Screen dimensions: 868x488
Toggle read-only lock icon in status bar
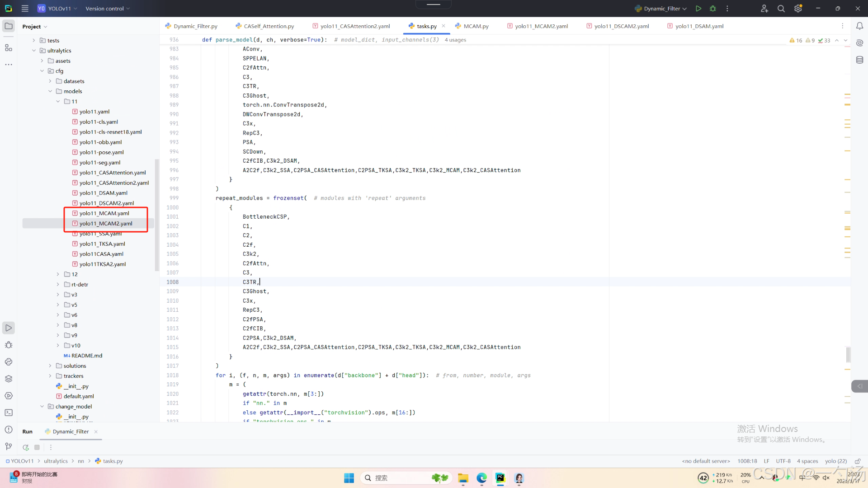(x=857, y=461)
